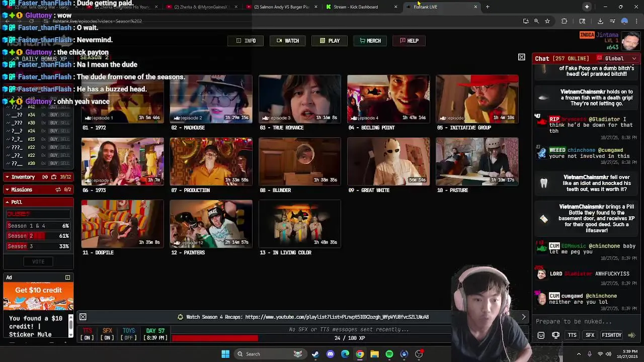Open episode 10 - PASTURE
The image size is (644, 362).
(477, 161)
